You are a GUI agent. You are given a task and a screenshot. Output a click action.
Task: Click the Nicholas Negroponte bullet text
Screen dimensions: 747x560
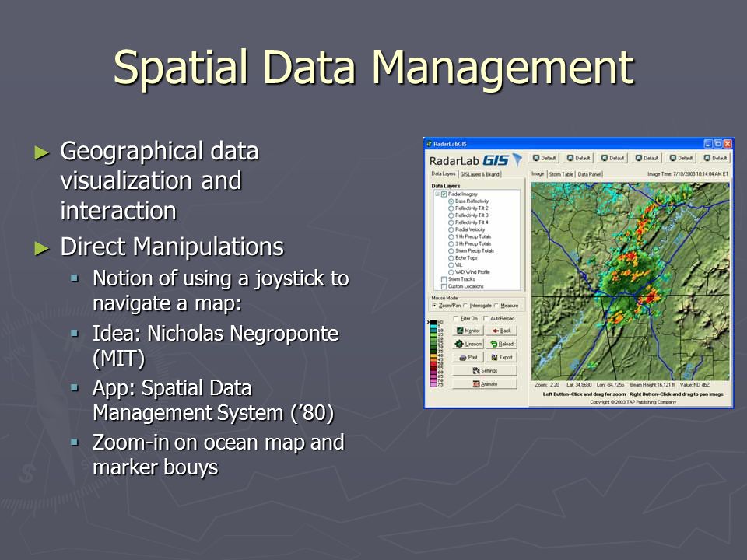click(x=216, y=345)
